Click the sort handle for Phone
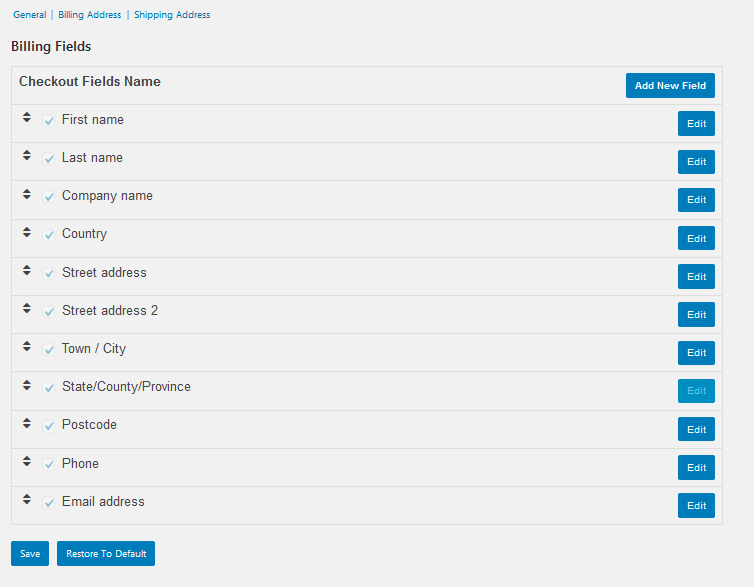Viewport: 754px width, 587px height. point(27,462)
